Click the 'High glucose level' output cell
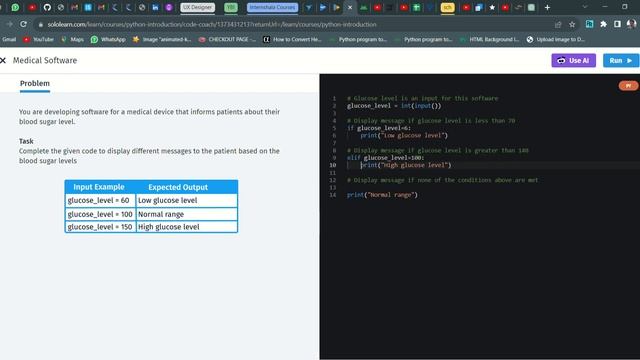Viewport: 640px width, 360px height. coord(187,227)
